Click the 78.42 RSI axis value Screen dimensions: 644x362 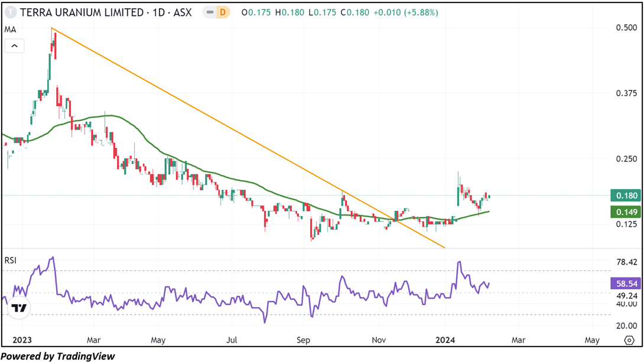pos(627,262)
